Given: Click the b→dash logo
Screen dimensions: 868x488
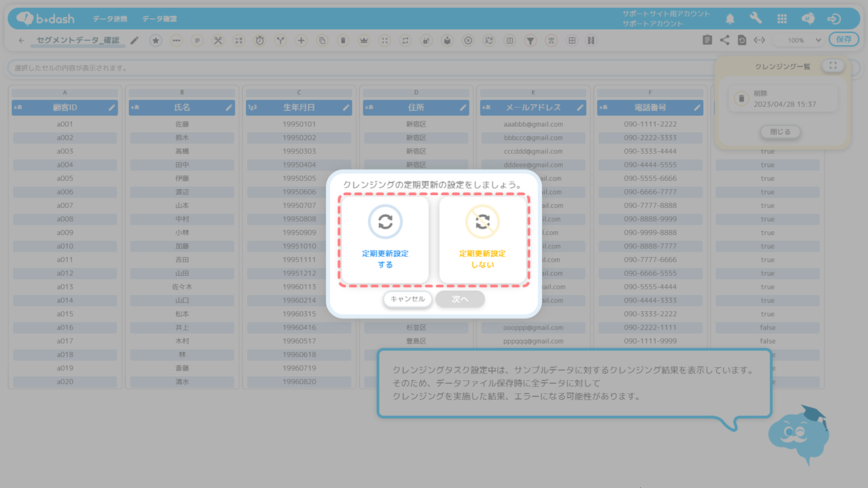Looking at the screenshot, I should point(45,19).
